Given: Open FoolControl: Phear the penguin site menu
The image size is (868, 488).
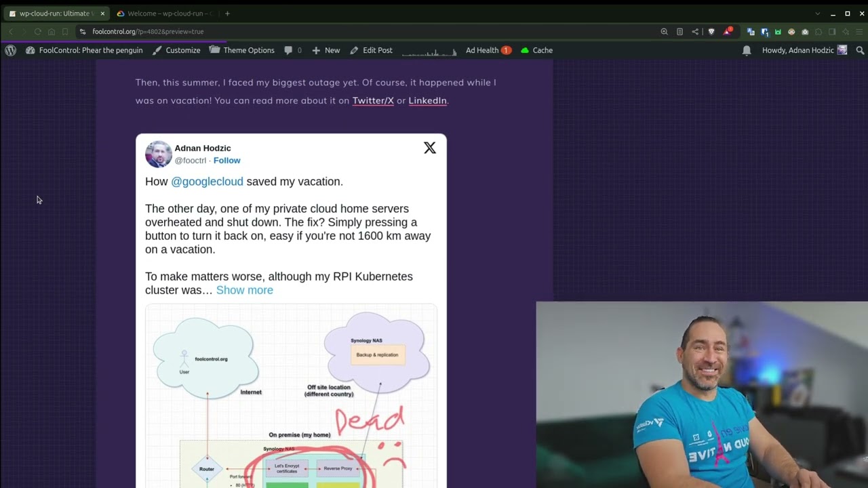Looking at the screenshot, I should tap(84, 50).
